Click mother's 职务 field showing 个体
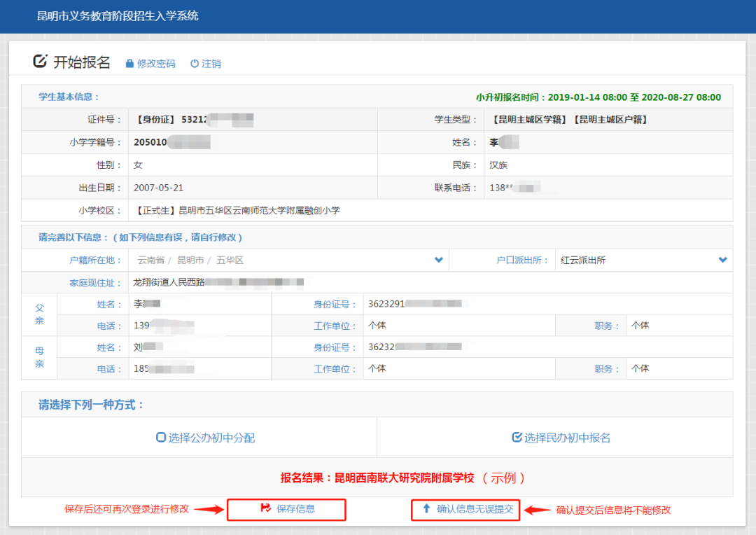This screenshot has width=756, height=535. [x=679, y=368]
